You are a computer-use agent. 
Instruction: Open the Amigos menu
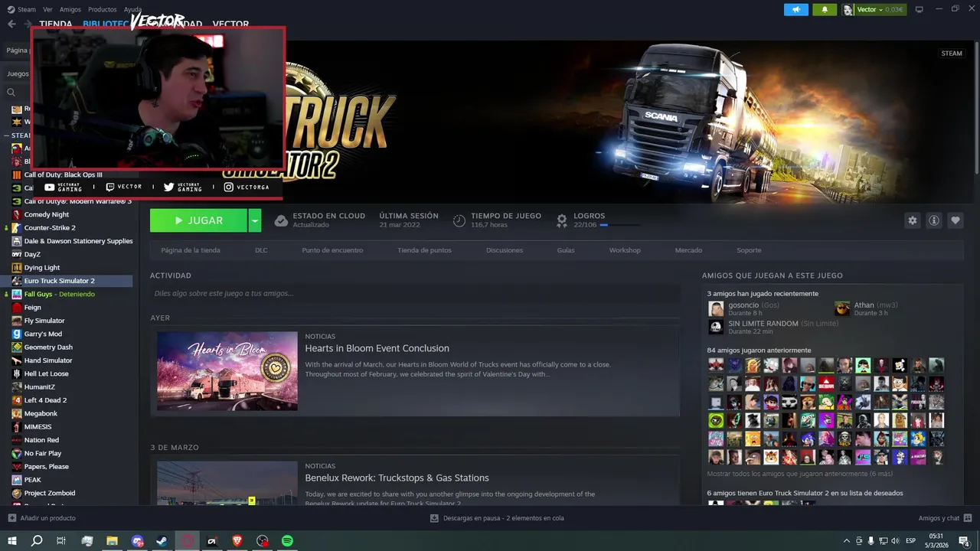70,9
